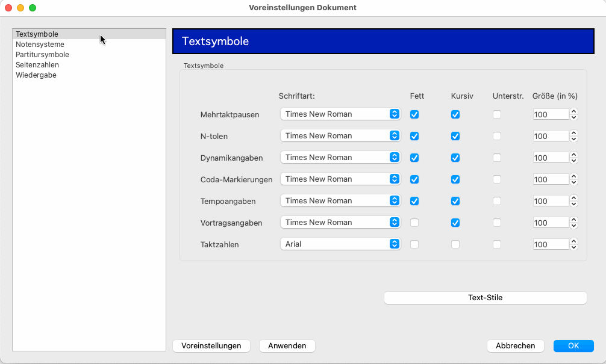
Task: Decrease Taktzahlen size with stepper down arrow
Action: (x=574, y=247)
